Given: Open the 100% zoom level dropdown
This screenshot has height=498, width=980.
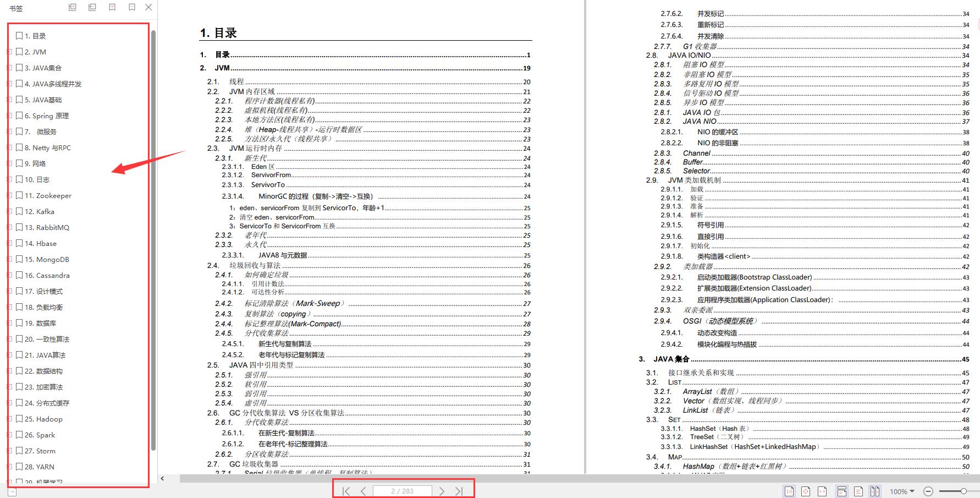Looking at the screenshot, I should [902, 491].
